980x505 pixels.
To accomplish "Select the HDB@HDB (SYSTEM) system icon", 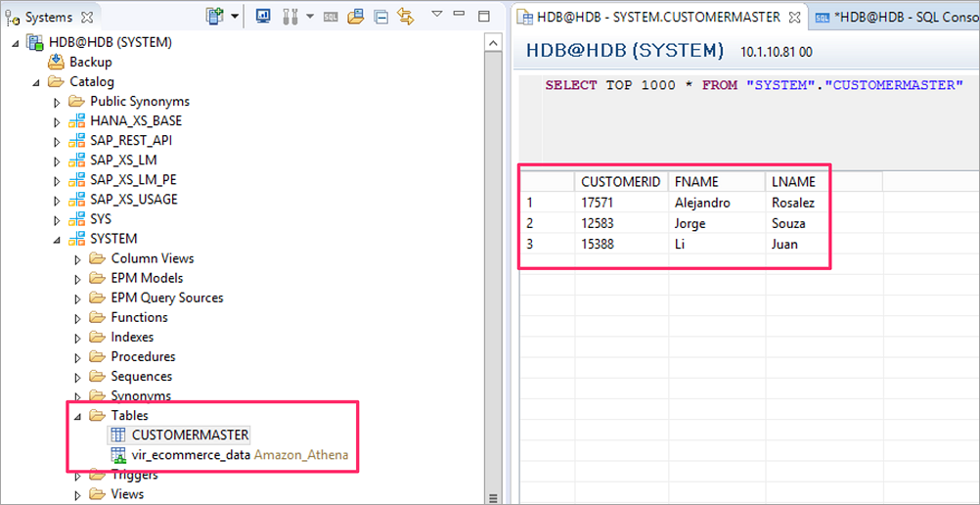I will (x=34, y=42).
